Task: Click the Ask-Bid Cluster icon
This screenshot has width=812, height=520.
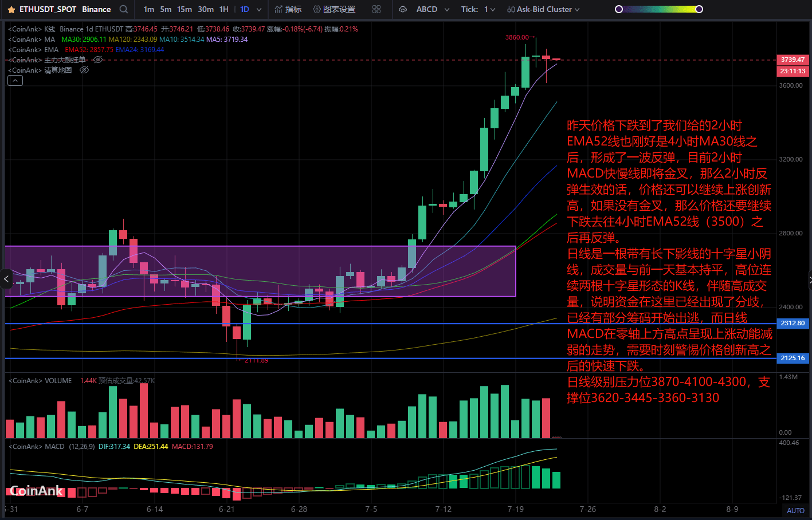Action: pos(511,10)
